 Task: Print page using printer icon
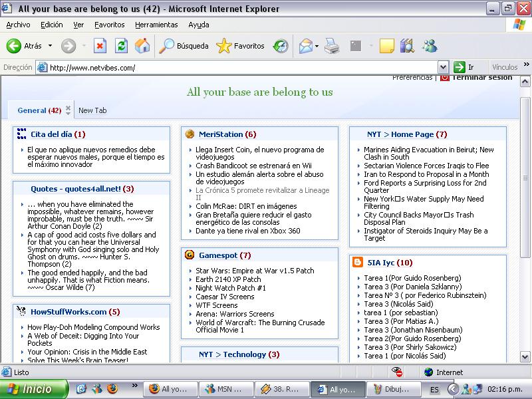click(331, 46)
